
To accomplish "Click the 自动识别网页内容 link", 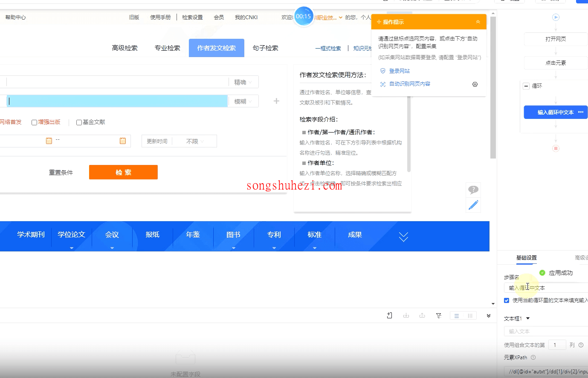I will point(410,84).
